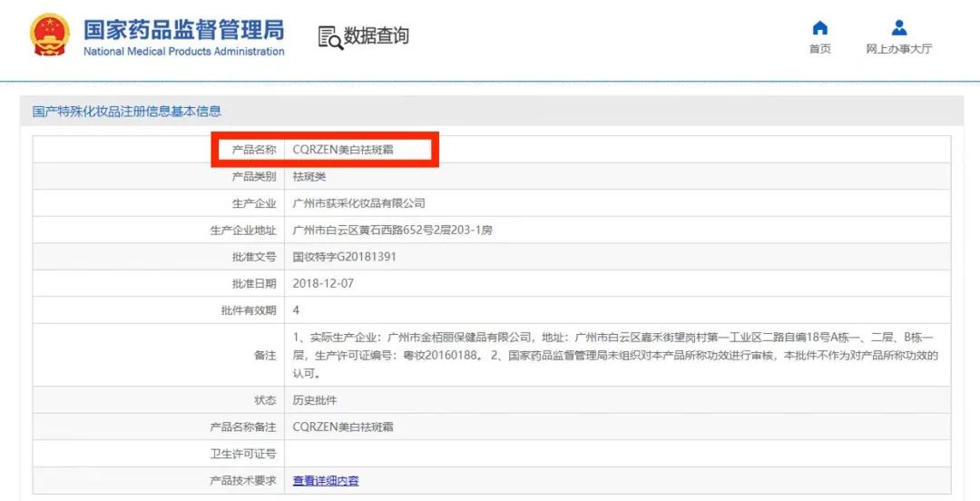Select manufacturer 广州市荻采化妆品有限公司
The height and width of the screenshot is (501, 980).
click(358, 203)
